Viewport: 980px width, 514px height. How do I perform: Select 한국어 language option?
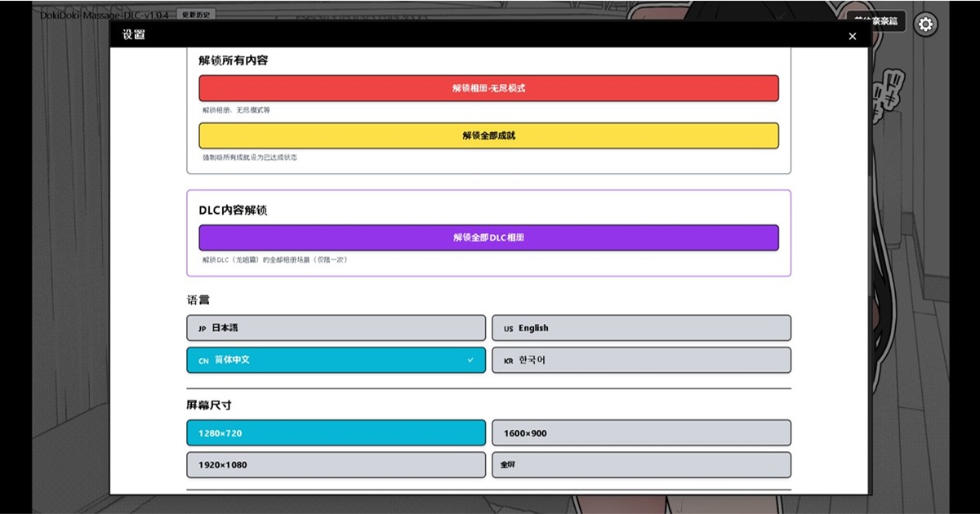pyautogui.click(x=641, y=360)
